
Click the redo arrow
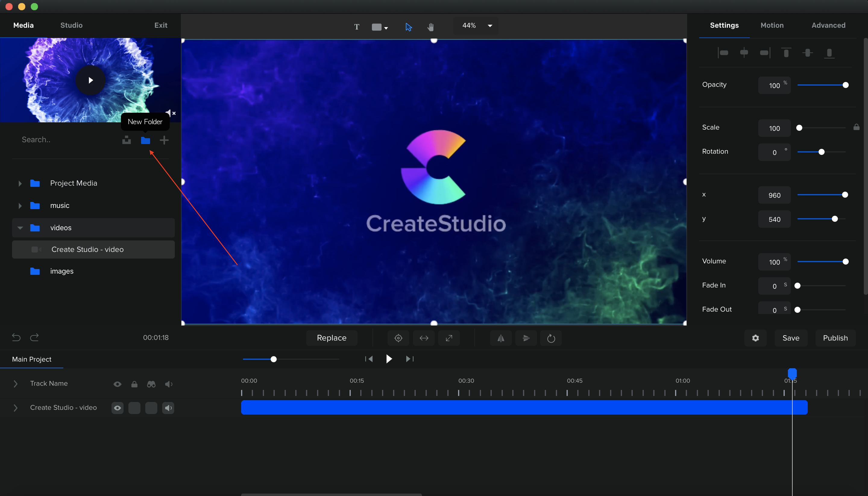(x=34, y=337)
